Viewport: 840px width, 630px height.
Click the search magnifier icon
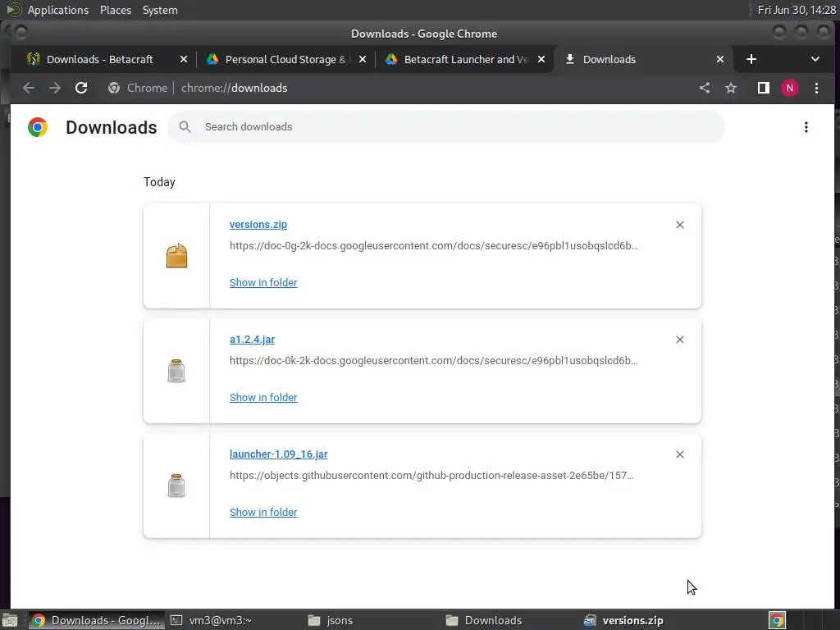click(x=185, y=127)
